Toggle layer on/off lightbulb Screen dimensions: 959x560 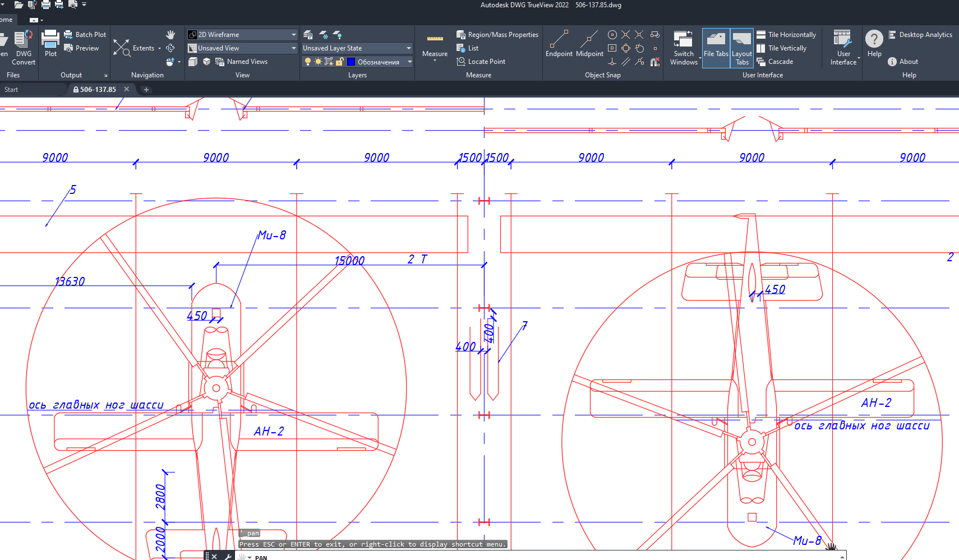tap(308, 62)
